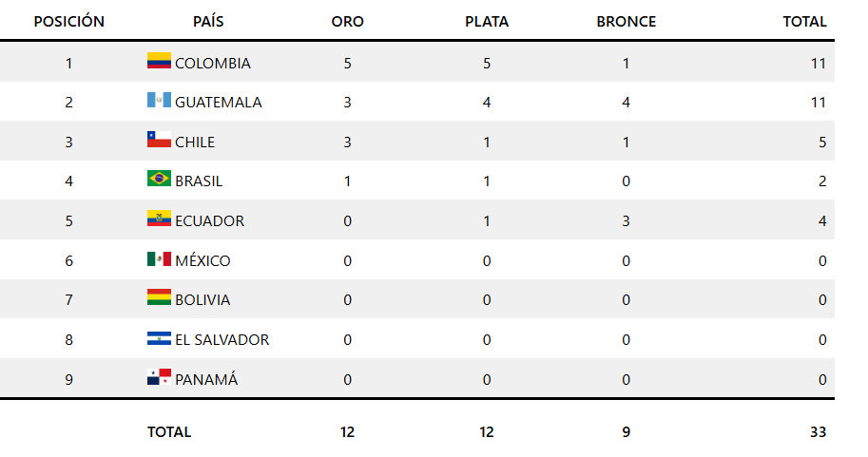Screen dimensions: 868x457
Task: Click the Brasil flag icon
Action: 159,180
